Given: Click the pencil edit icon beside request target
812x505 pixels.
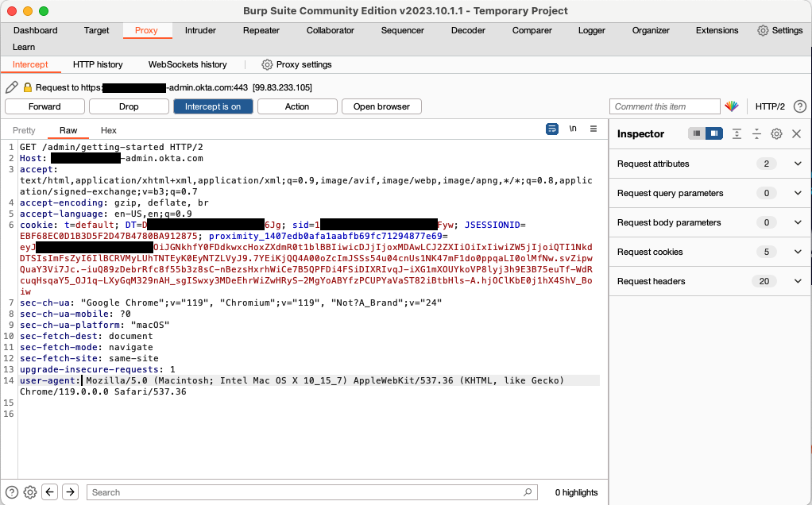Looking at the screenshot, I should (12, 87).
